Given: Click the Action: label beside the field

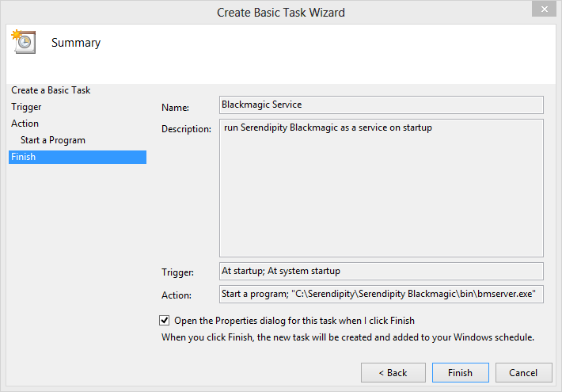Looking at the screenshot, I should pyautogui.click(x=177, y=295).
